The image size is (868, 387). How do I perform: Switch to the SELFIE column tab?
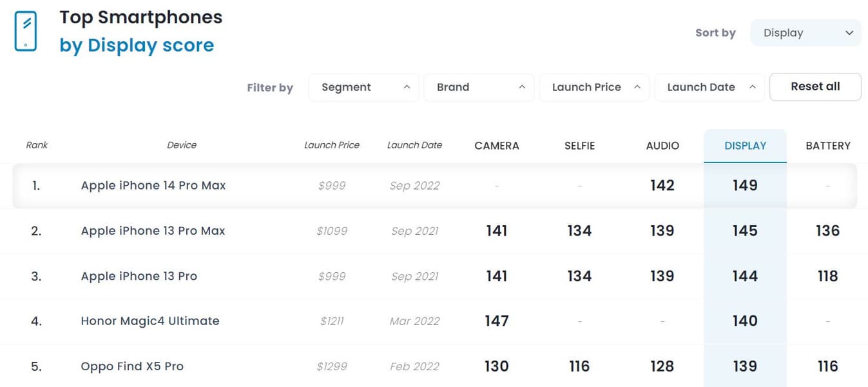tap(579, 146)
